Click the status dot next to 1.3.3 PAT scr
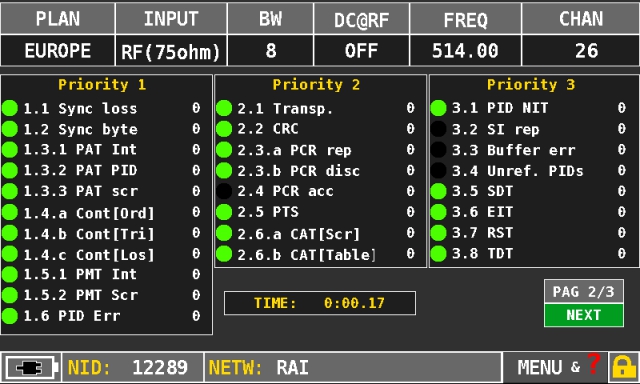This screenshot has height=384, width=640. [x=10, y=191]
